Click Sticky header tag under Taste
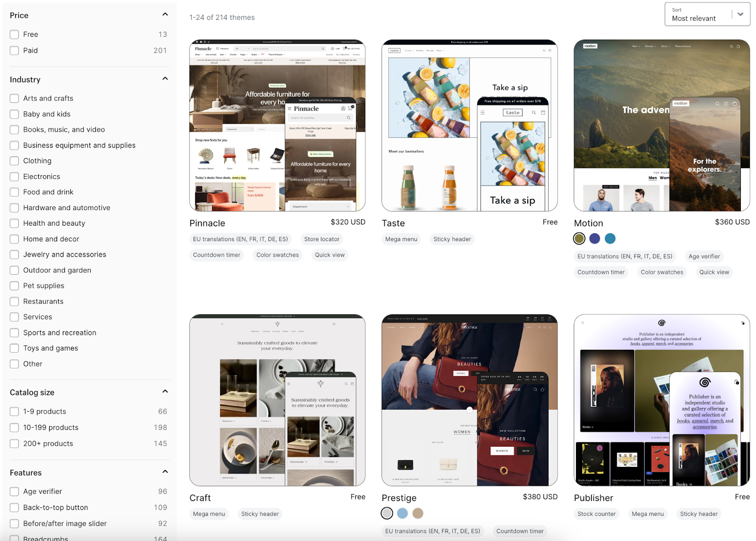The width and height of the screenshot is (756, 541). 452,239
